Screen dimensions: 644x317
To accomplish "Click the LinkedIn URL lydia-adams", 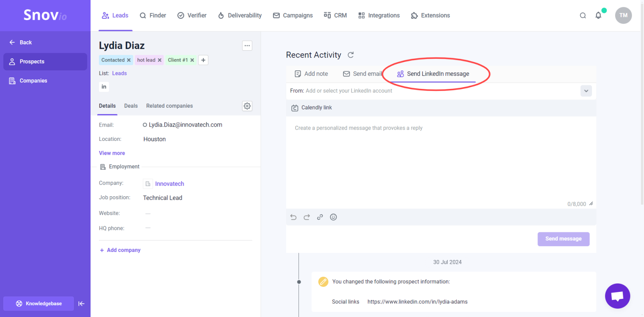I will point(418,301).
